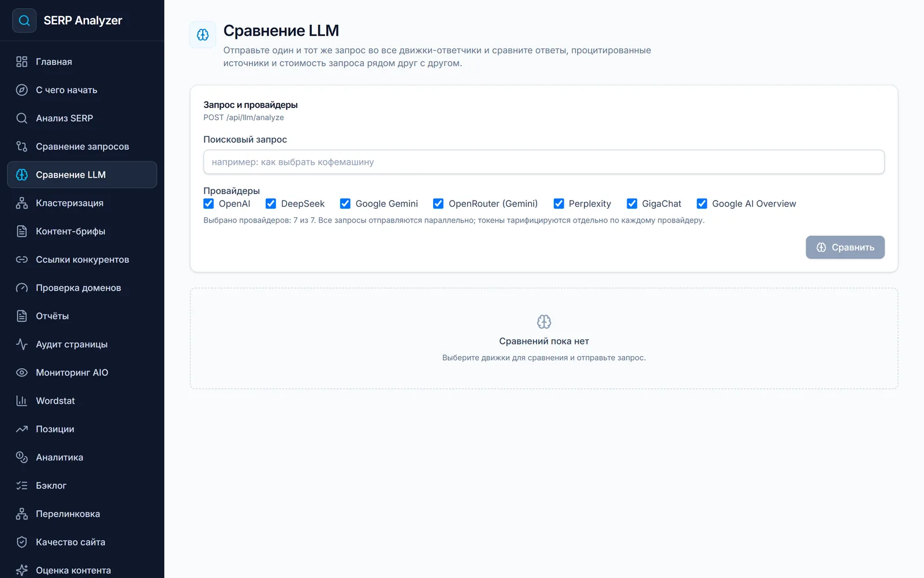Select Кластеризация in the sidebar
Image resolution: width=924 pixels, height=578 pixels.
[82, 203]
